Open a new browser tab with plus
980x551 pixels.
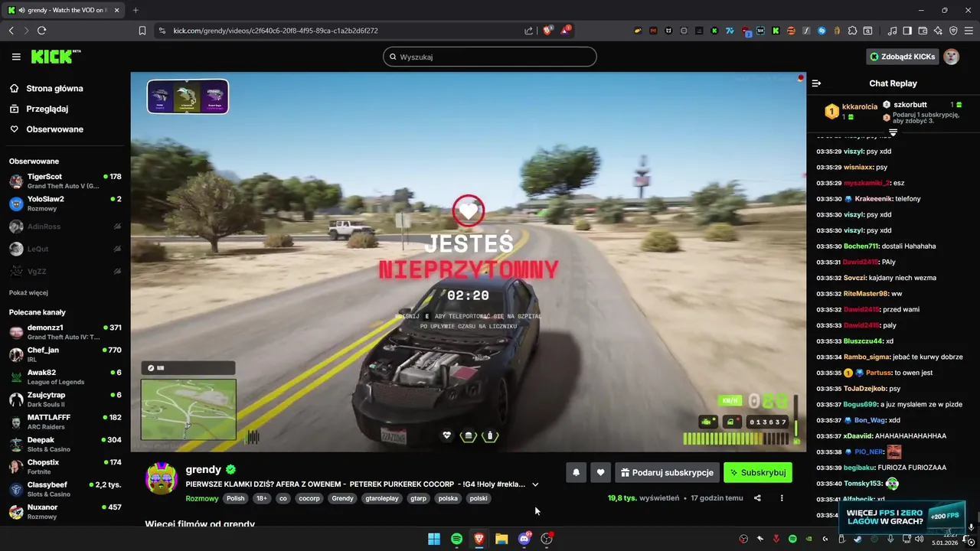136,10
